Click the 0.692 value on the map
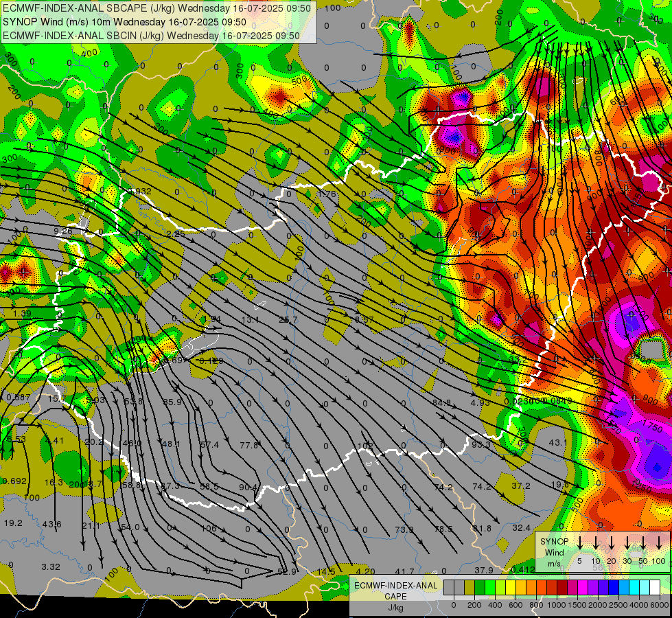 14,481
